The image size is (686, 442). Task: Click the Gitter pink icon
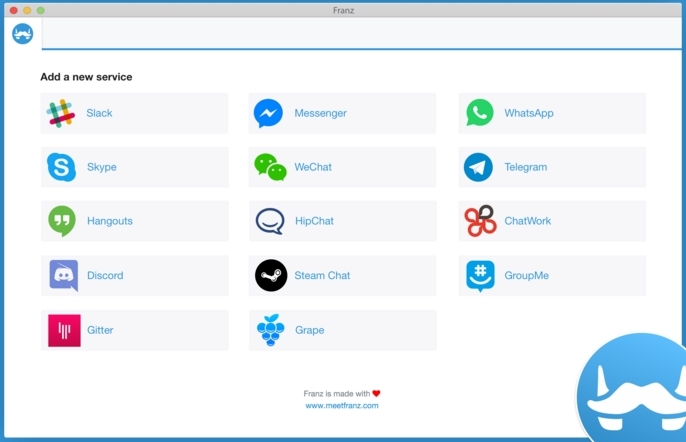[63, 330]
